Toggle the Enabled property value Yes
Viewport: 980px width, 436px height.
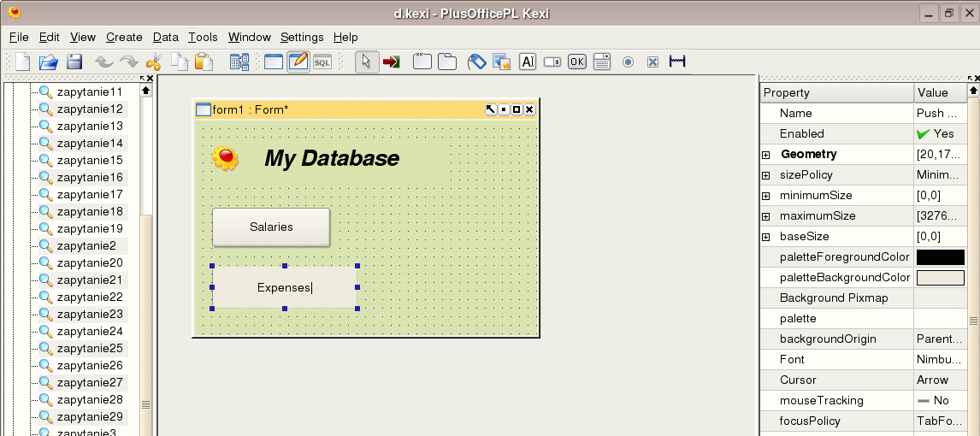[x=935, y=134]
